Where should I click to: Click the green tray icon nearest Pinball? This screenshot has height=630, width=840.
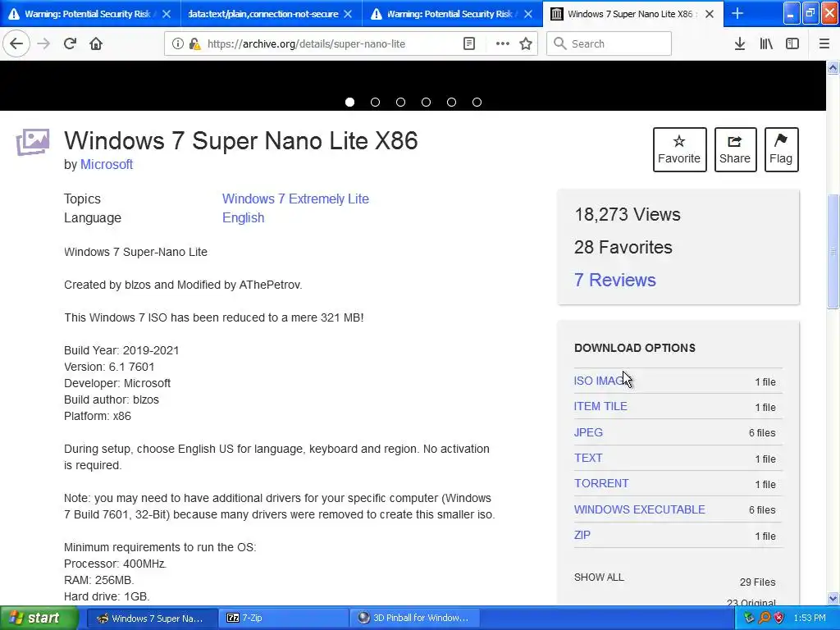pos(750,618)
